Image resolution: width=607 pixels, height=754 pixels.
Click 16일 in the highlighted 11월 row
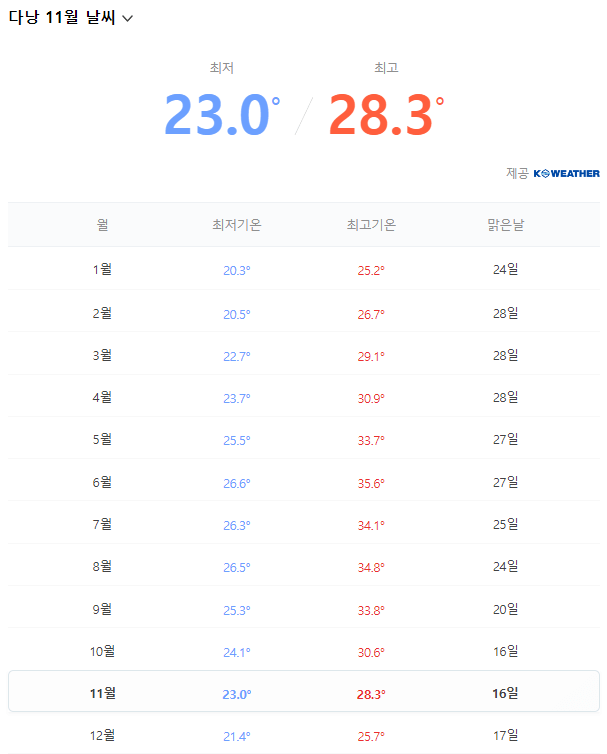point(506,693)
